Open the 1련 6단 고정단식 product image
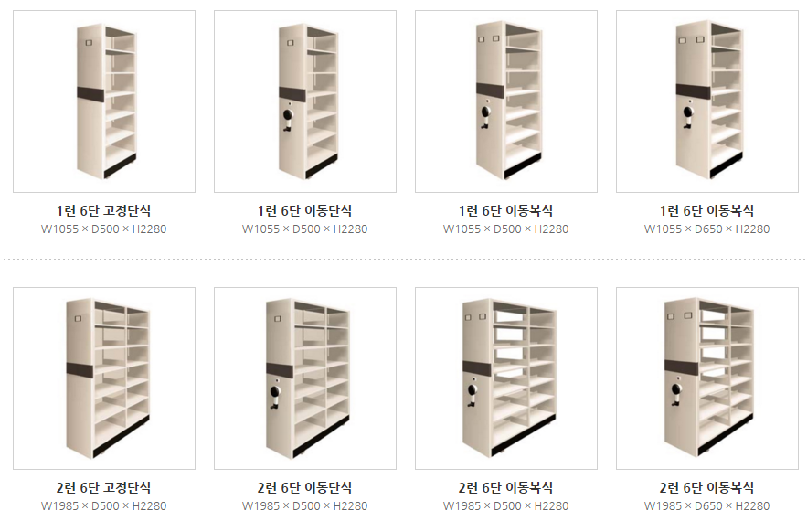This screenshot has height=532, width=807. [x=104, y=101]
